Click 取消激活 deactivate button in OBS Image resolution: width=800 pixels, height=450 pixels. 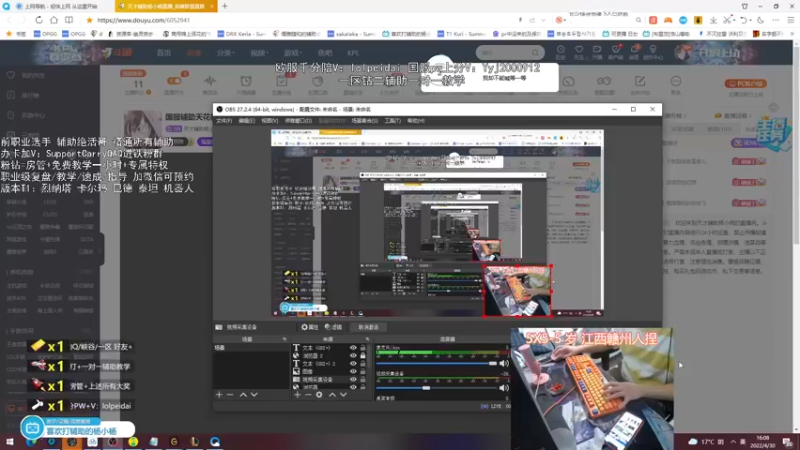tap(368, 327)
